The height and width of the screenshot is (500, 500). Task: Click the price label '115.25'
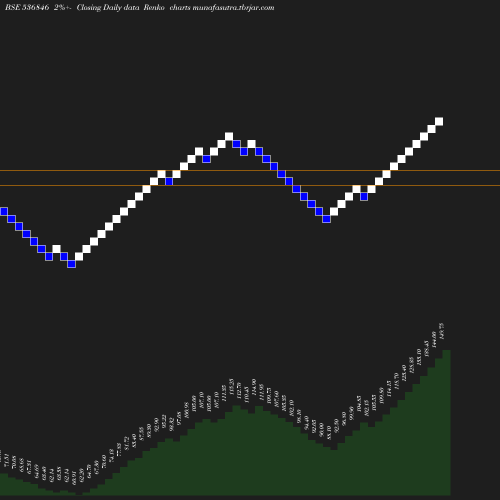(231, 387)
